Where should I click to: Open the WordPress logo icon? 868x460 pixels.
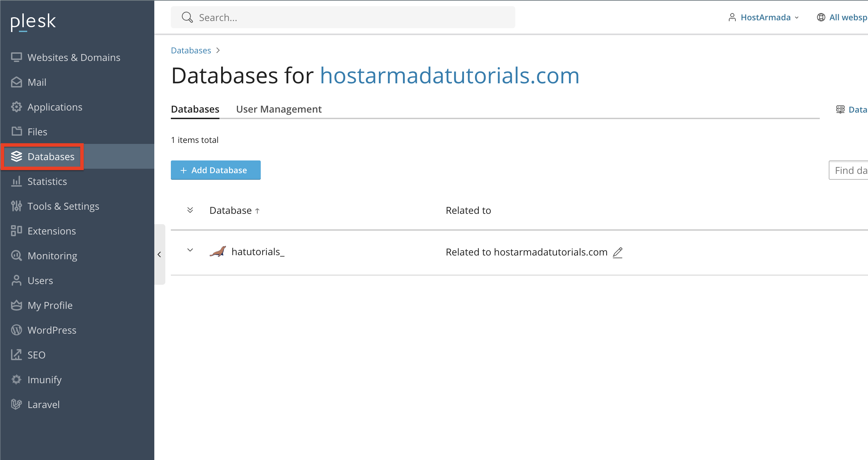point(16,330)
